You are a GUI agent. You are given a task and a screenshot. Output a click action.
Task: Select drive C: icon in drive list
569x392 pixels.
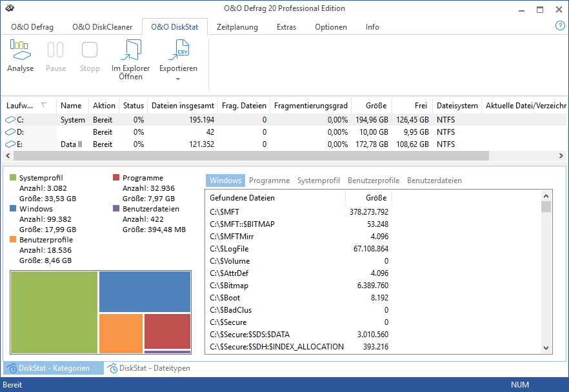click(10, 120)
